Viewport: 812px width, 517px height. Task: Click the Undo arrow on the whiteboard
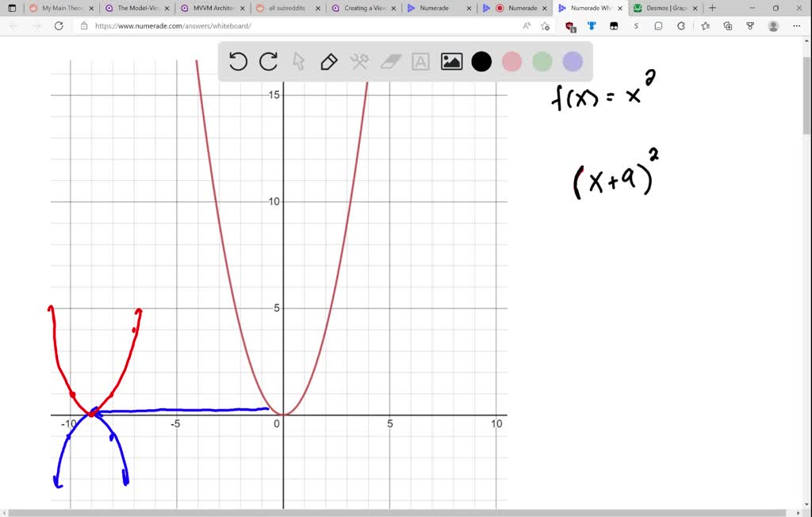point(238,62)
